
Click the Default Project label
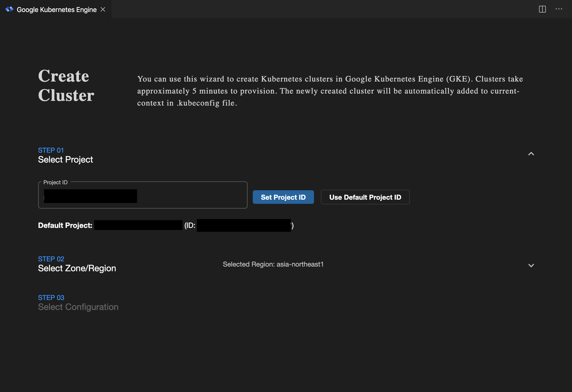click(65, 225)
